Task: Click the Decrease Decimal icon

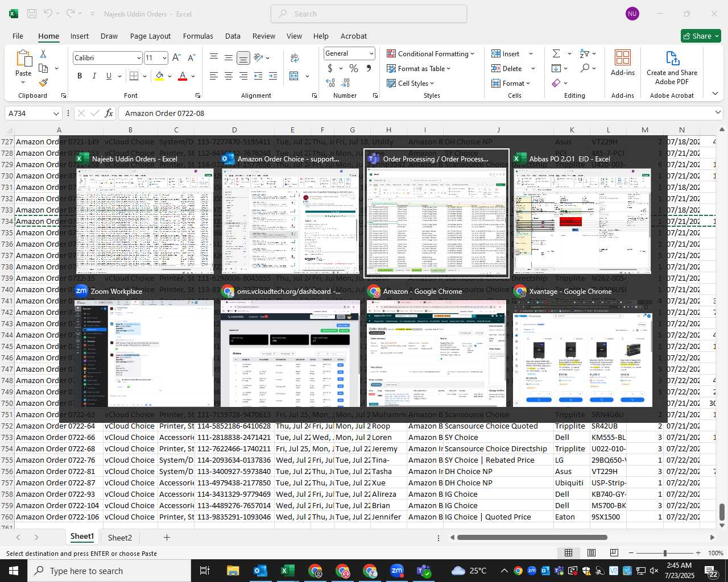Action: point(345,83)
